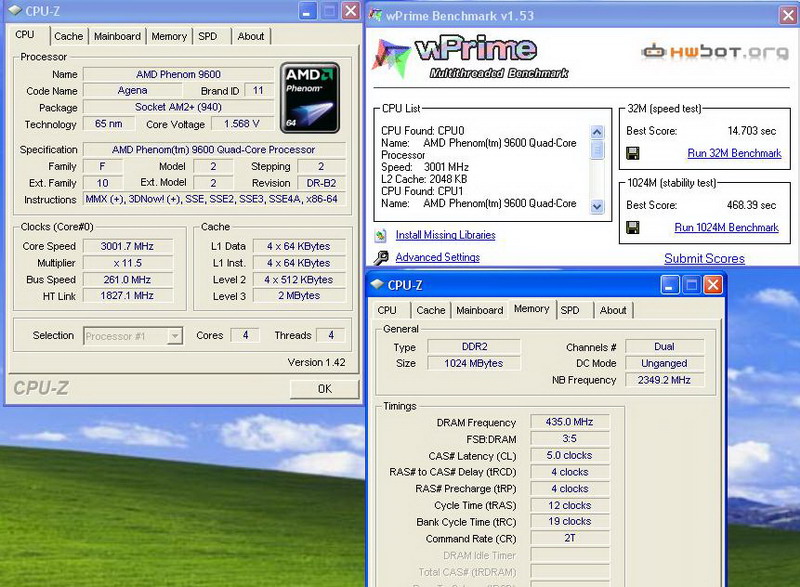
Task: Click the save icon beside Run 1024M Benchmark
Action: click(x=633, y=227)
